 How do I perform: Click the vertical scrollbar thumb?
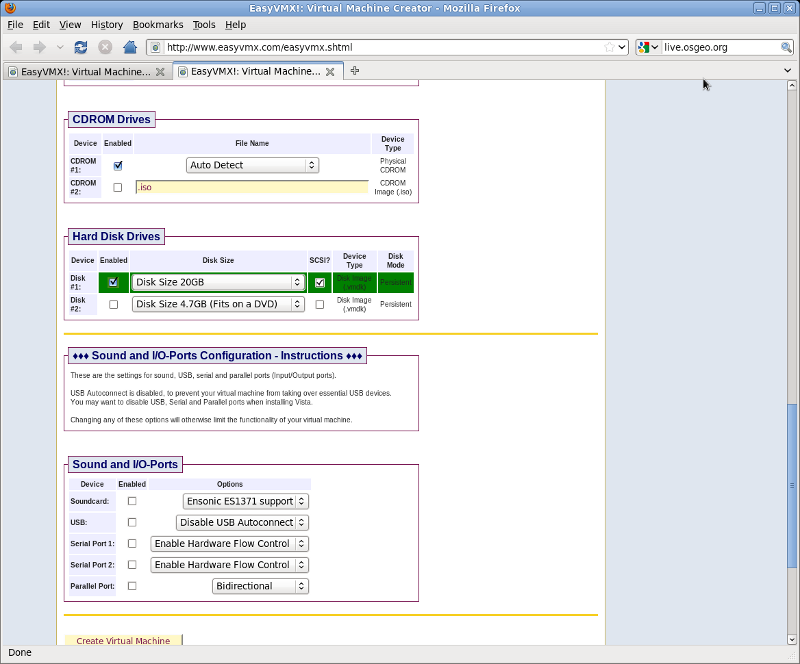(792, 485)
